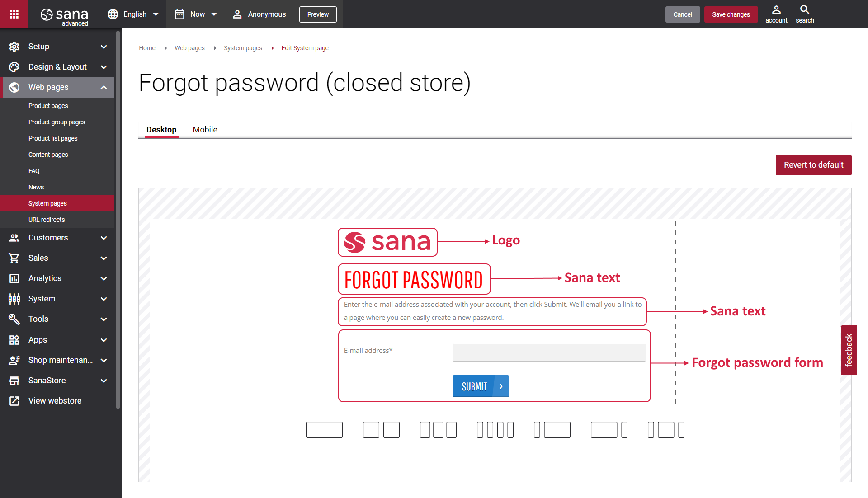868x498 pixels.
Task: Click the Analytics chart icon
Action: click(14, 278)
